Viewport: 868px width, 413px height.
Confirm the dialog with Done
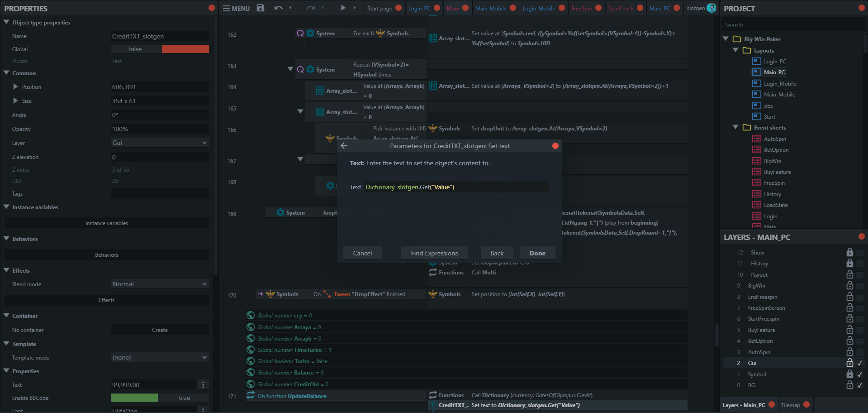[x=537, y=253]
